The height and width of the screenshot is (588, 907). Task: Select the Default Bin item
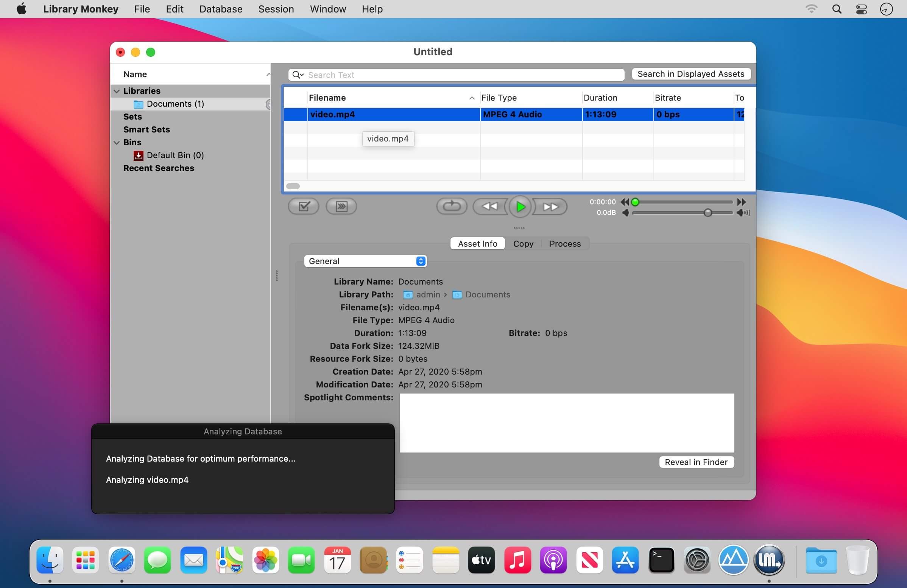coord(175,156)
